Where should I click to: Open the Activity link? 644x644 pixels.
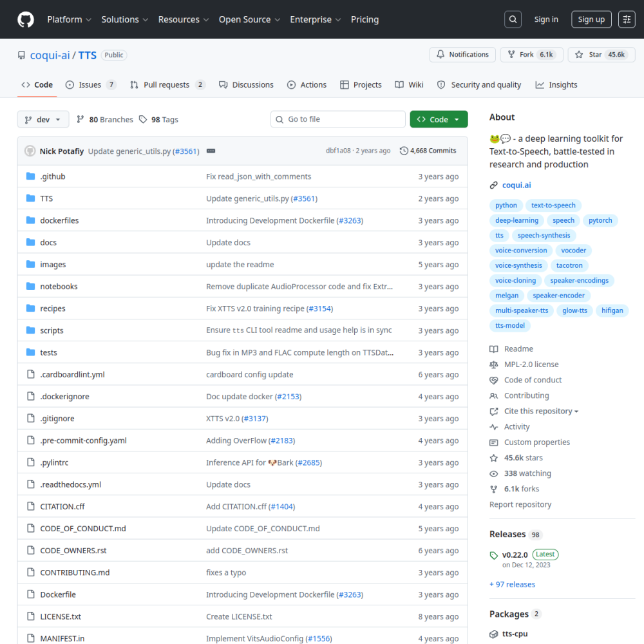tap(516, 427)
